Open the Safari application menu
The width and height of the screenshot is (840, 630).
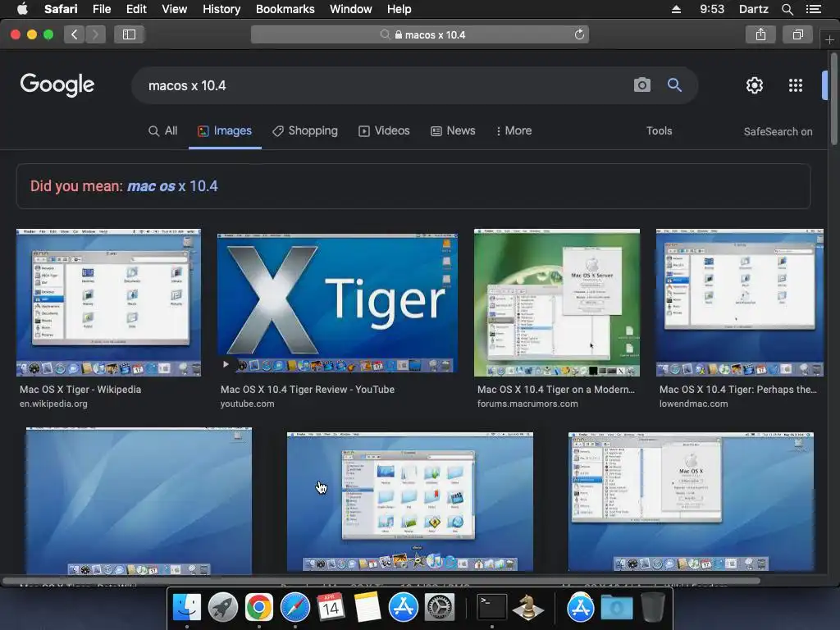pos(61,9)
